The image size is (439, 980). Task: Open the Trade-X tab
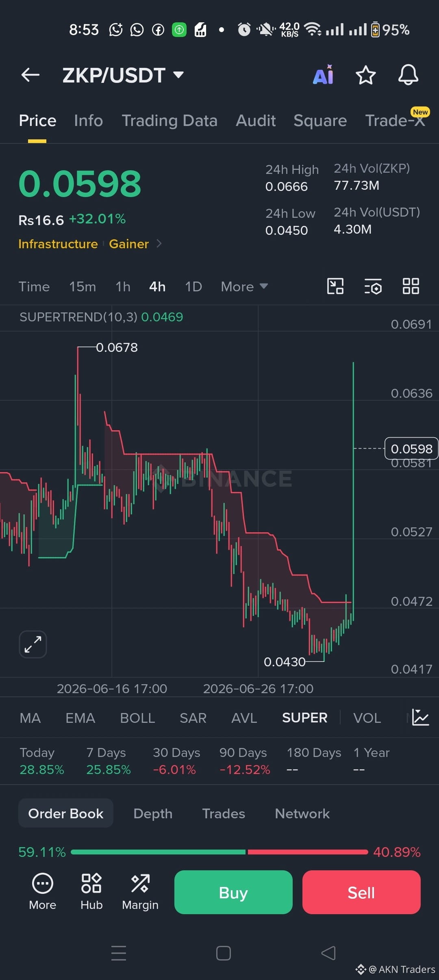(395, 121)
